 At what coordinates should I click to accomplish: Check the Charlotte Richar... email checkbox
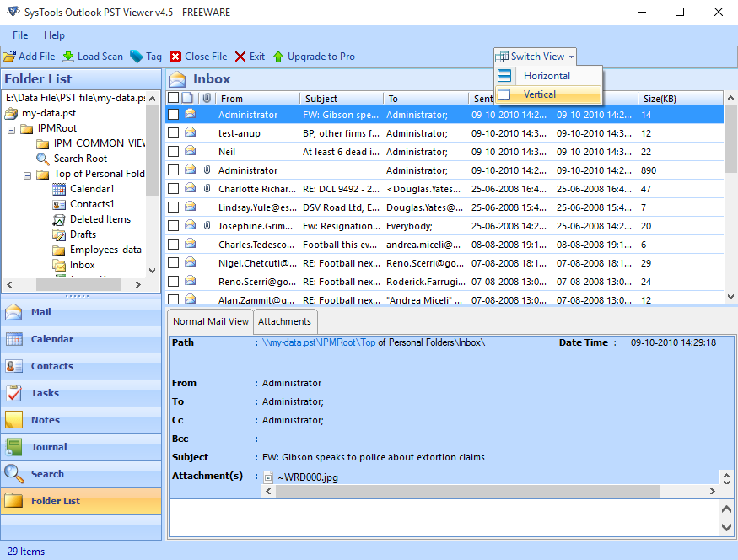[173, 189]
